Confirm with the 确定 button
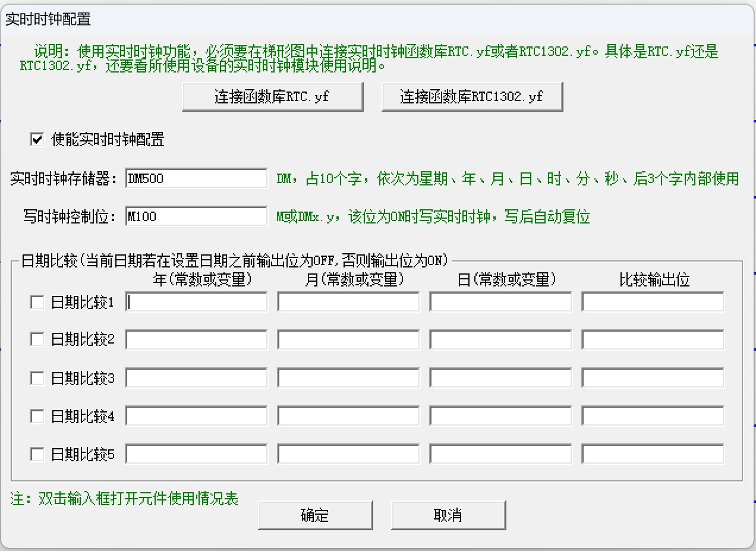The width and height of the screenshot is (756, 551). click(x=315, y=515)
